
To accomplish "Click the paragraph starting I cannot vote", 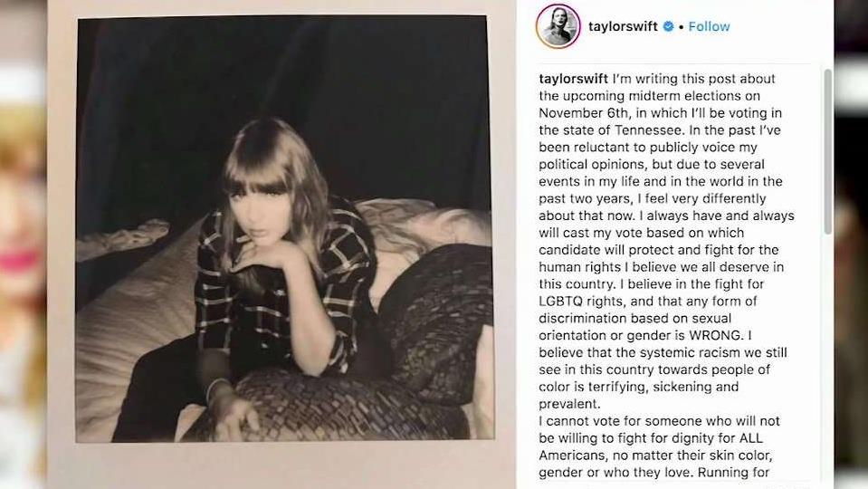I will [659, 446].
